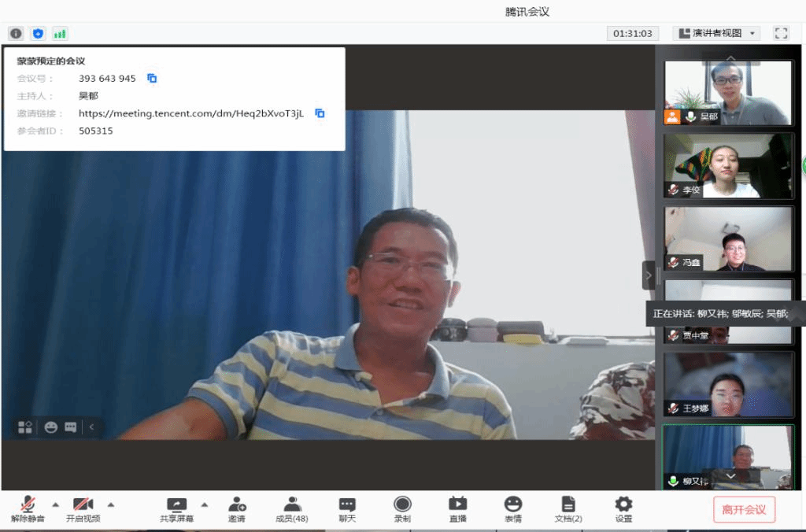806x532 pixels.
Task: Collapse the participant video sidebar
Action: (x=649, y=275)
